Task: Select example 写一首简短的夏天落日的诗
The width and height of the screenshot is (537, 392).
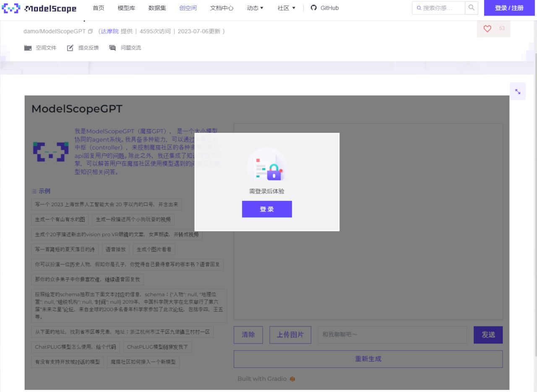Action: [x=65, y=249]
